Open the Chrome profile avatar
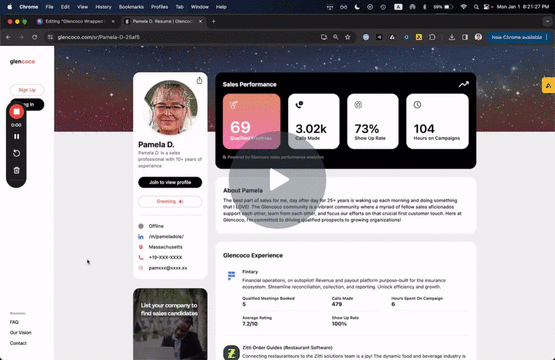Screen dimensions: 555x360 point(478,37)
